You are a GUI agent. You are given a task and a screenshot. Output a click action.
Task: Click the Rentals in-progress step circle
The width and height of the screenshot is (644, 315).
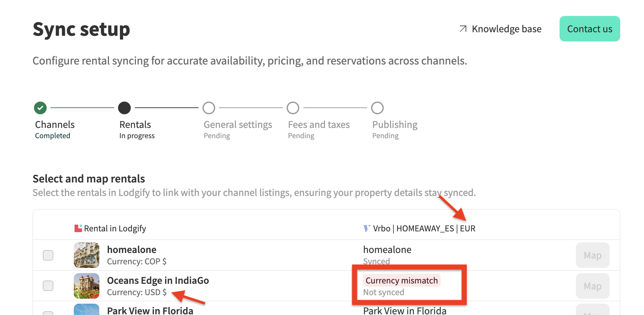[x=125, y=108]
